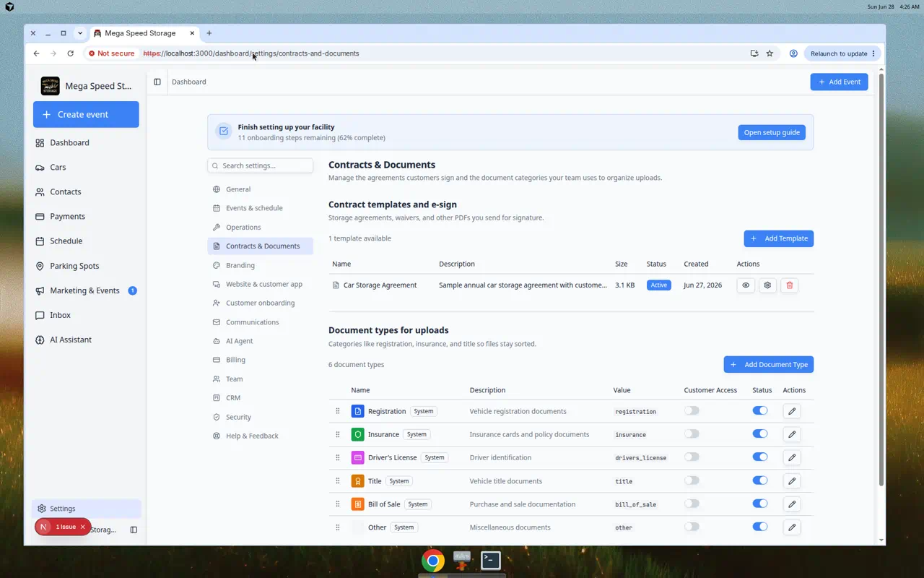Click the Add Document Type button

(x=769, y=365)
